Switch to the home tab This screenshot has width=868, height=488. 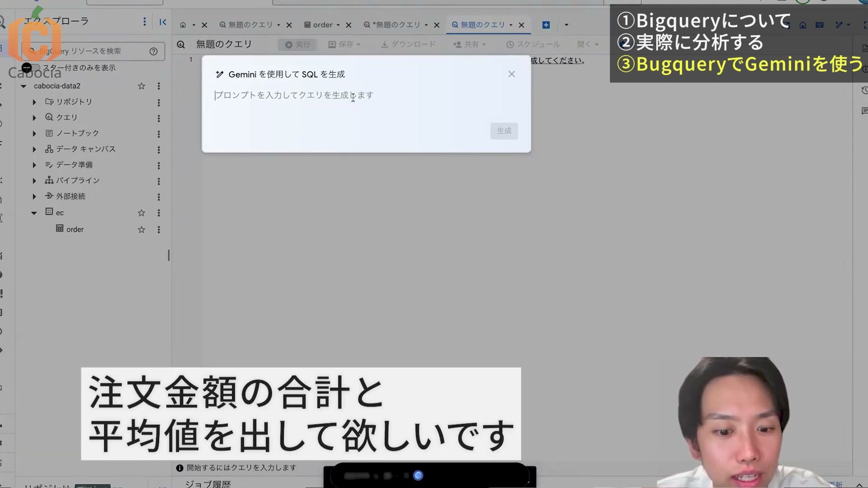183,25
